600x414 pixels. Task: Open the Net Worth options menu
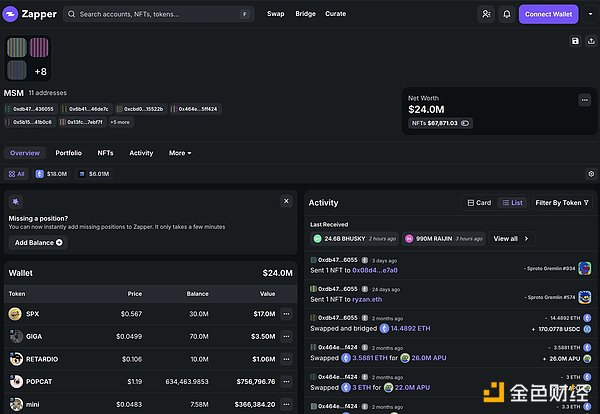(585, 100)
